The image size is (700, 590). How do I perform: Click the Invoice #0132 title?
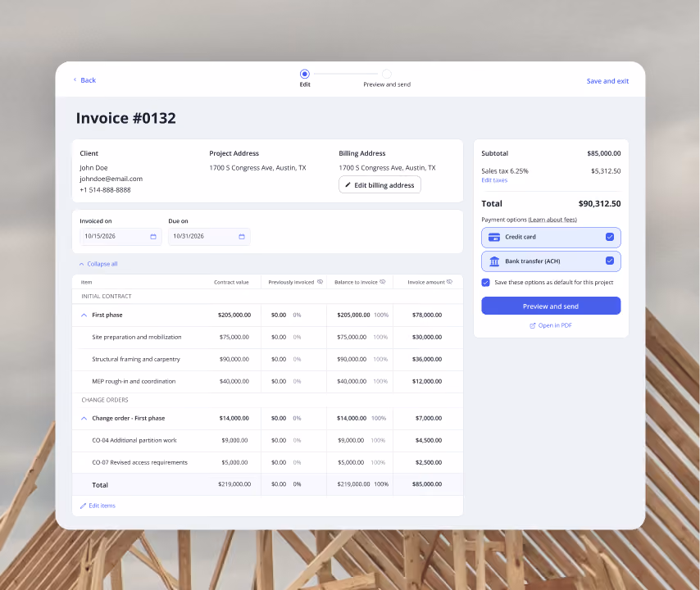pos(126,119)
